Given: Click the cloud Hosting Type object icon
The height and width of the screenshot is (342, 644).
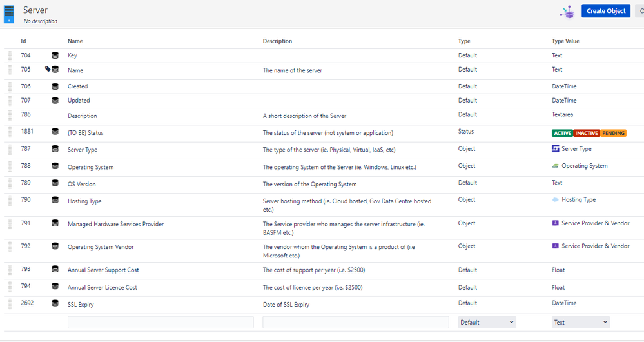Looking at the screenshot, I should click(x=555, y=200).
